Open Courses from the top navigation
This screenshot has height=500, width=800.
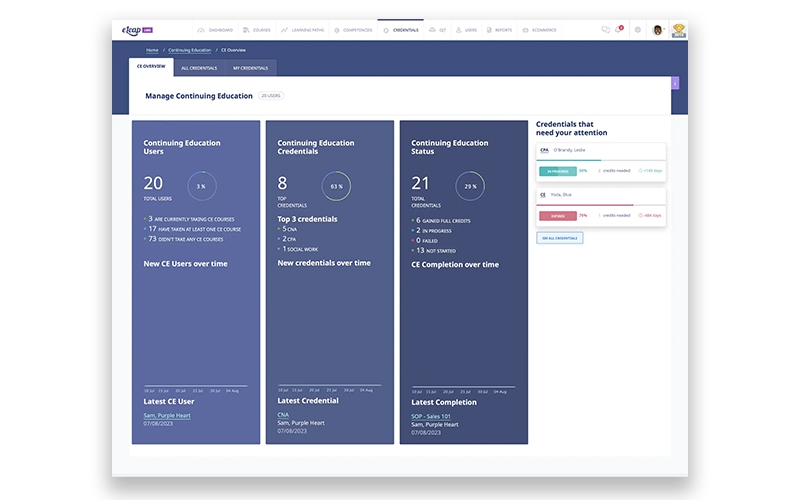[258, 30]
